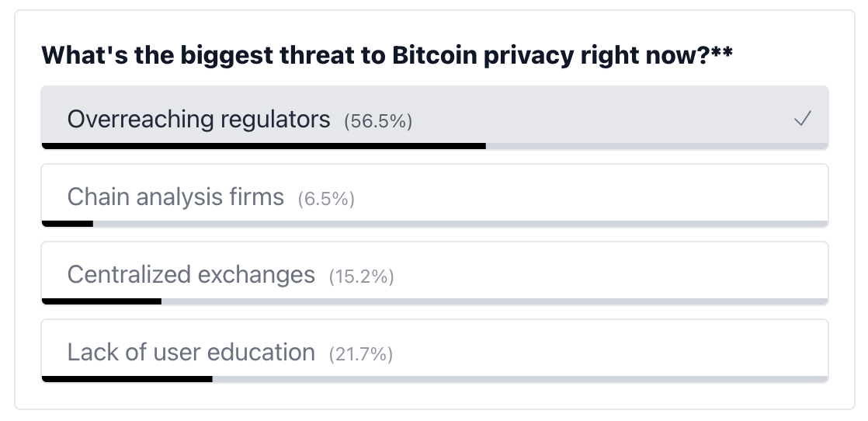The width and height of the screenshot is (868, 421).
Task: Click the Lack of user education label text
Action: (x=191, y=352)
